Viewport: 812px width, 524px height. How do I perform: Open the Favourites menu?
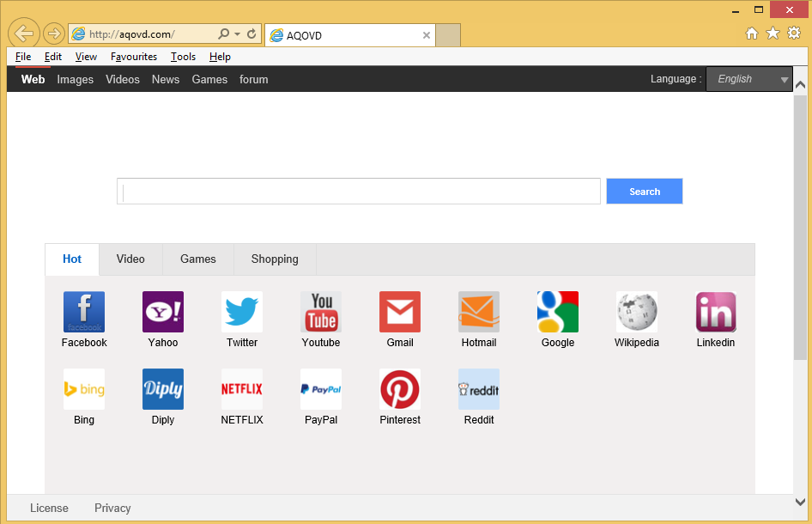pyautogui.click(x=134, y=57)
